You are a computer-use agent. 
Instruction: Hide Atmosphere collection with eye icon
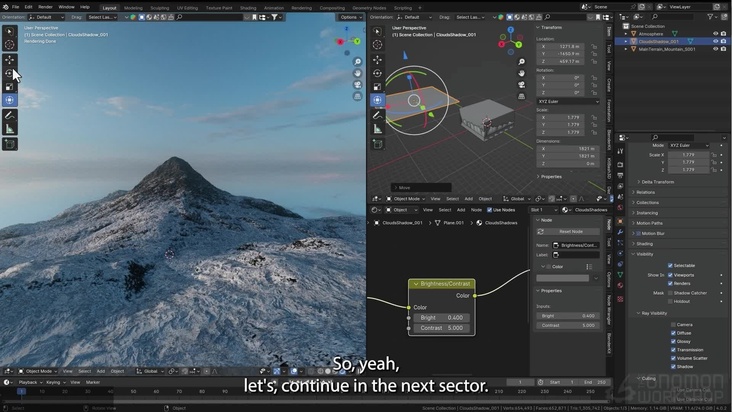tap(715, 34)
